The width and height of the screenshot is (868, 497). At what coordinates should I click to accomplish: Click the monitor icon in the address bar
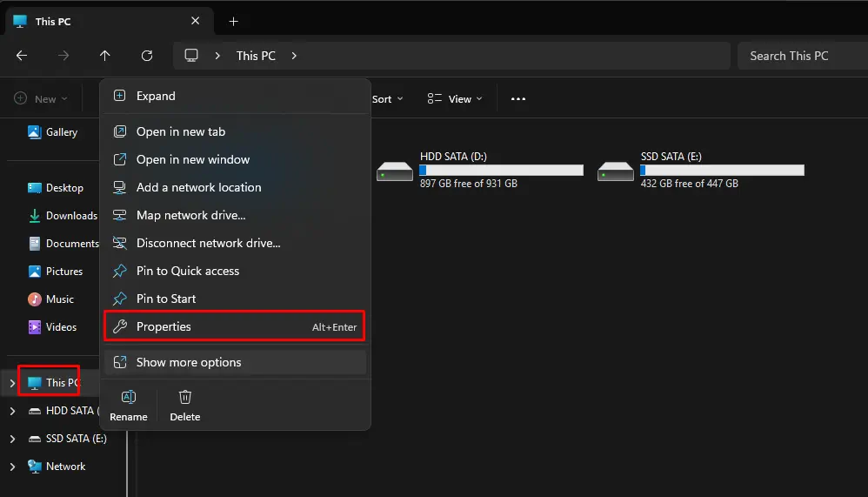pos(191,56)
